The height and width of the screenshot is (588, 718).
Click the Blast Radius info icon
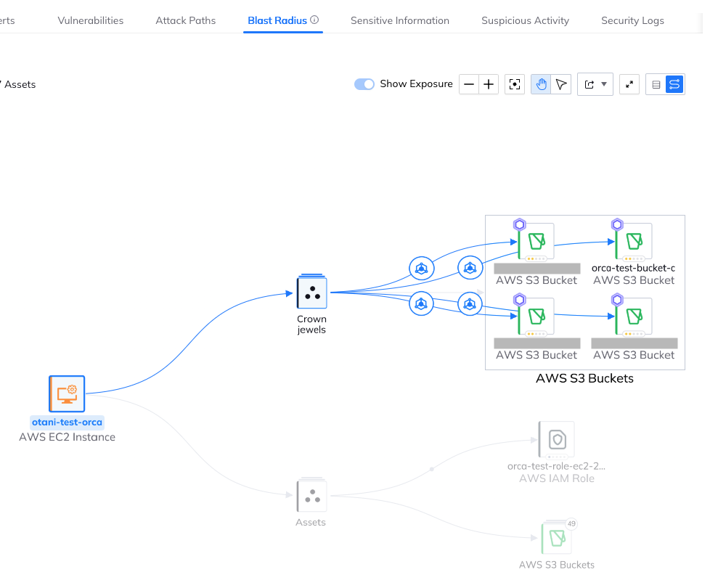[x=314, y=20]
